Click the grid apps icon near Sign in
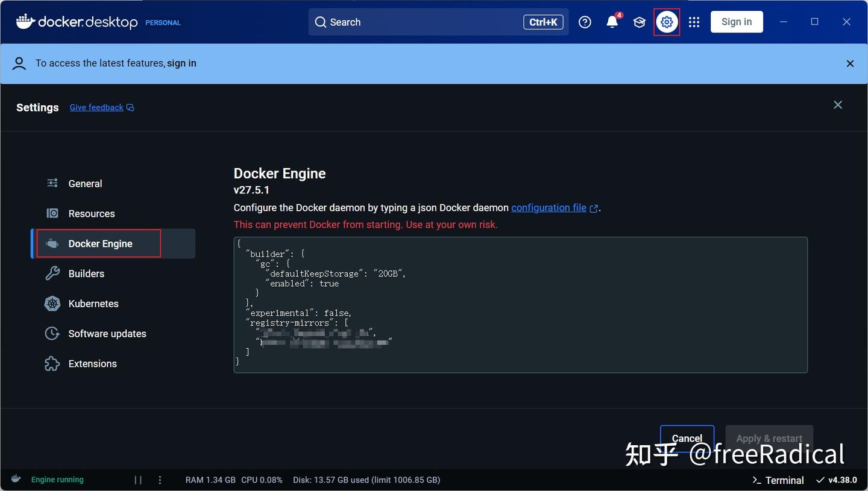868x491 pixels. point(694,22)
